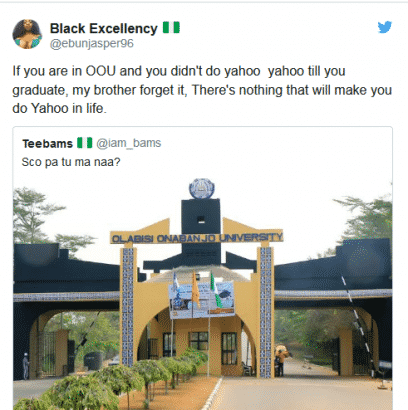Open the Black Excellency display name
This screenshot has width=408, height=410.
(104, 28)
